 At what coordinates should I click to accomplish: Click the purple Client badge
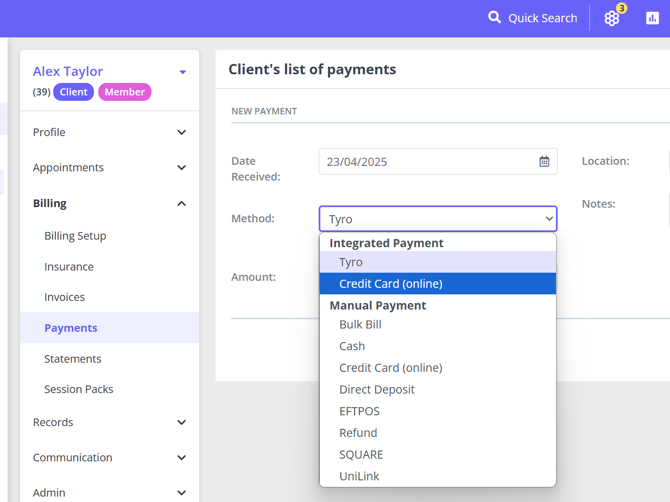pos(73,92)
